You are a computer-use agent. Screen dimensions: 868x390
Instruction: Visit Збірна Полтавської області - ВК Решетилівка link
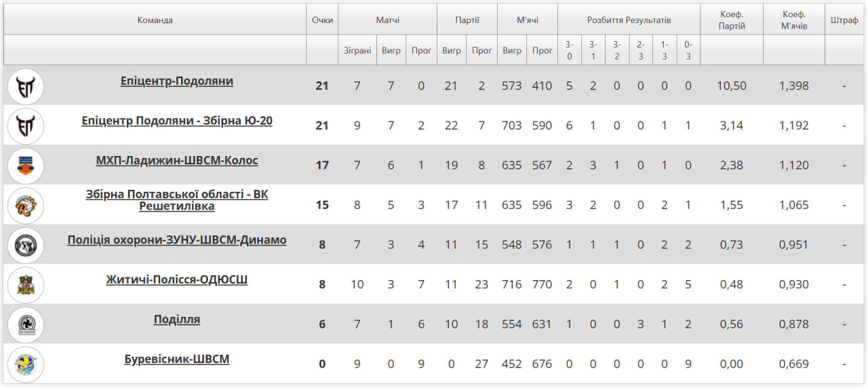[176, 200]
